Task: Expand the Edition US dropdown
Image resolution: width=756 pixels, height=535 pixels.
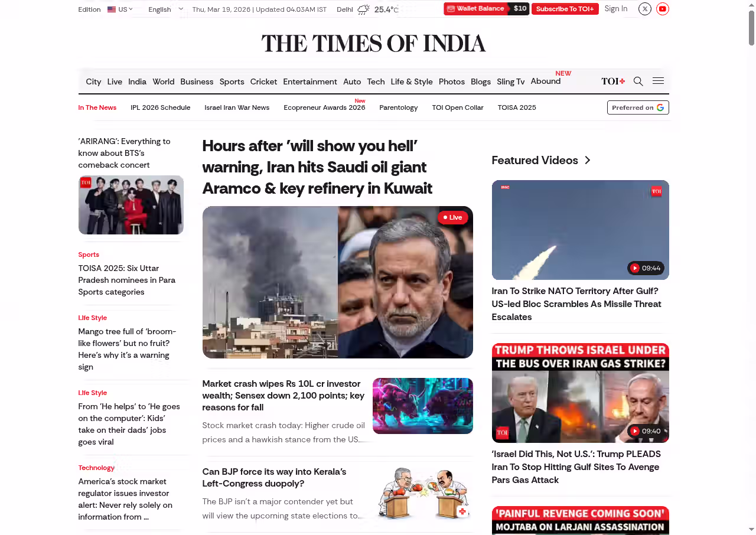Action: [x=120, y=9]
